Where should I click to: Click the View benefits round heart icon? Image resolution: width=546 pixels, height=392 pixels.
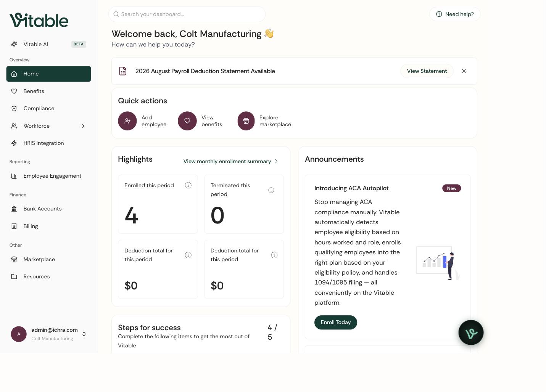click(x=187, y=121)
